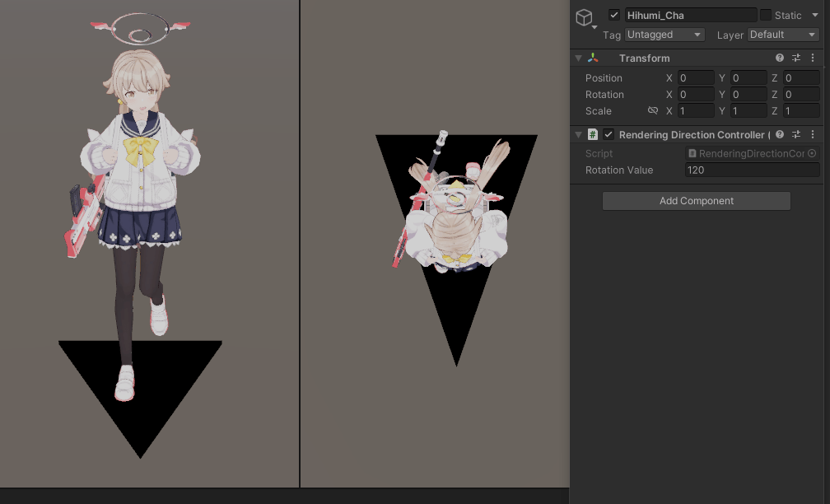Click the C# script icon of Rendering Direction Controller
Viewport: 830px width, 504px height.
click(593, 134)
